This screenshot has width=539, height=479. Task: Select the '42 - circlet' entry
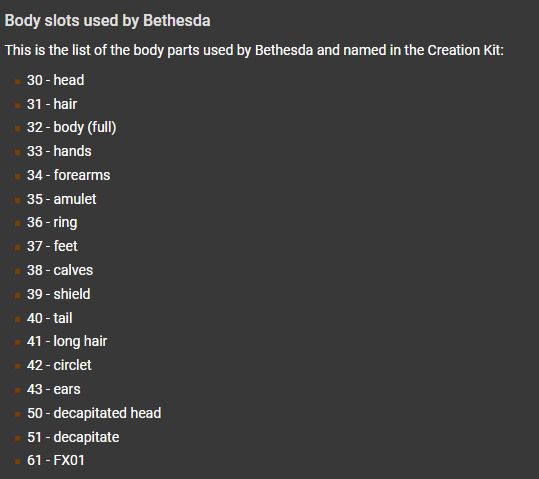tap(59, 365)
